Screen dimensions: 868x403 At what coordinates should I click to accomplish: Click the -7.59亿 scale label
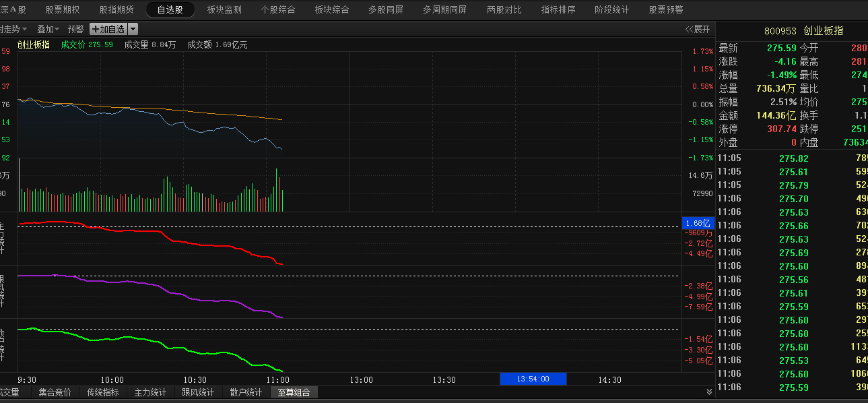coord(698,307)
